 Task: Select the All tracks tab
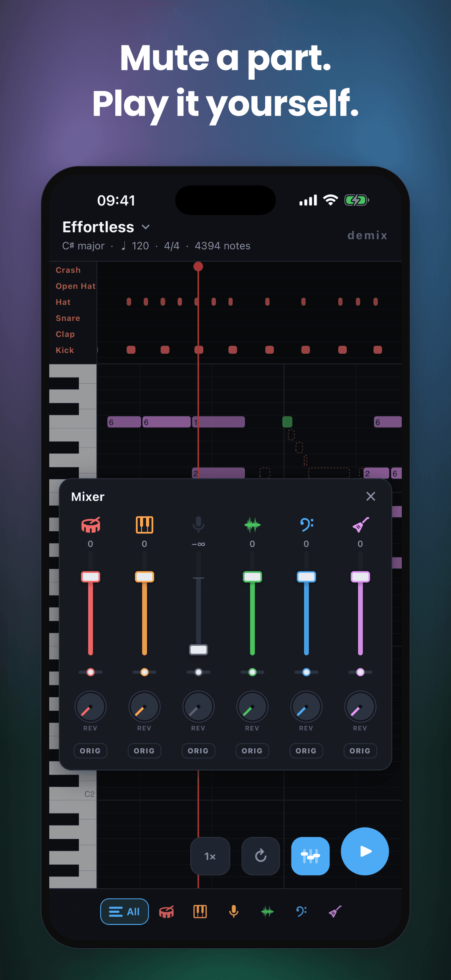tap(124, 912)
